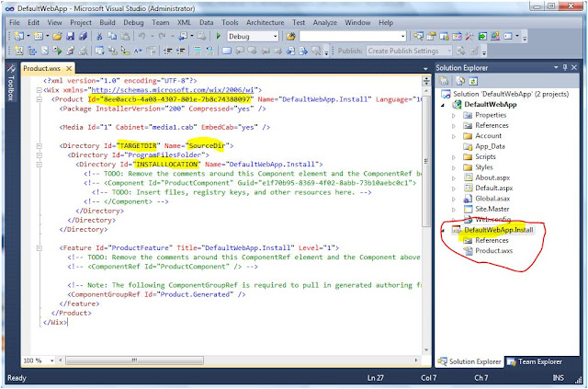The image size is (588, 389).
Task: Open Solution Explorer window position dropdown arrow
Action: 556,67
